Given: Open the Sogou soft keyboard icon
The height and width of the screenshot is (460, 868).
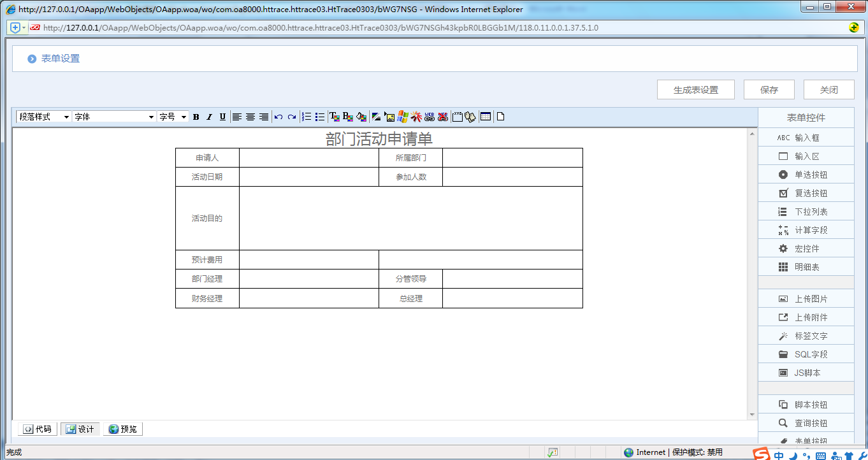Looking at the screenshot, I should (x=821, y=455).
